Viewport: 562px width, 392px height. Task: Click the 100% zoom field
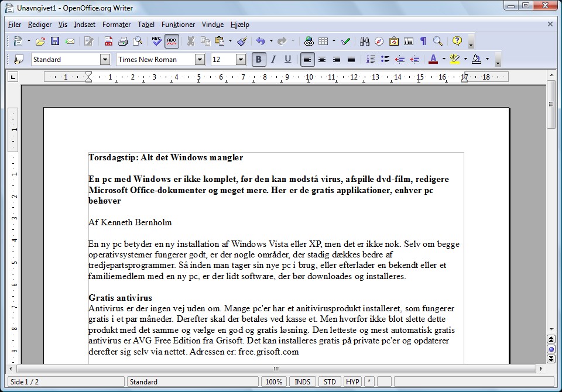pos(273,381)
